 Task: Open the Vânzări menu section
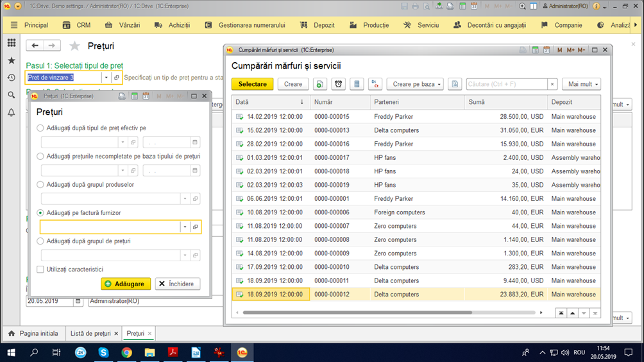point(123,25)
